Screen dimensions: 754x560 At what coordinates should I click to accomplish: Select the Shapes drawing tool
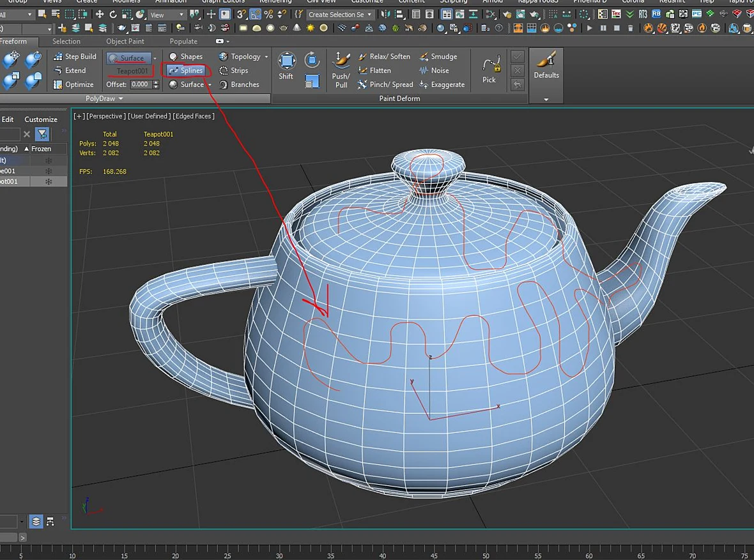pos(185,56)
